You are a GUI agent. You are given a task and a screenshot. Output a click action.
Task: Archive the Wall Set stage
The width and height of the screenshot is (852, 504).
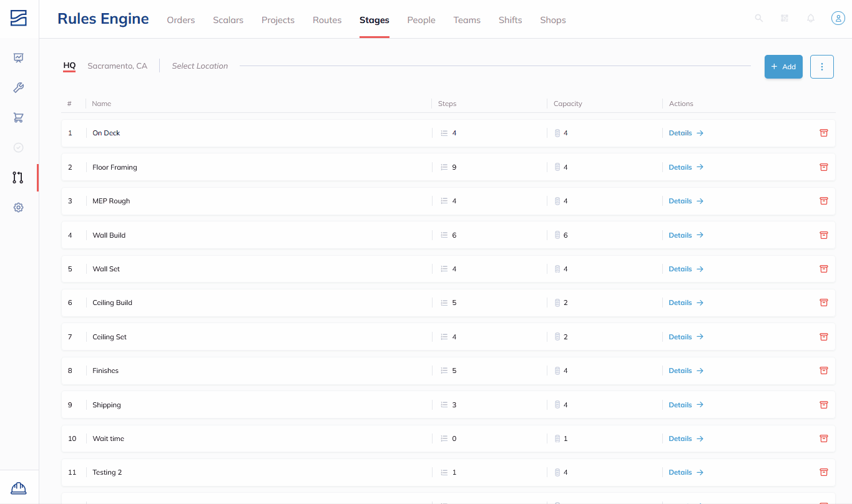point(823,269)
